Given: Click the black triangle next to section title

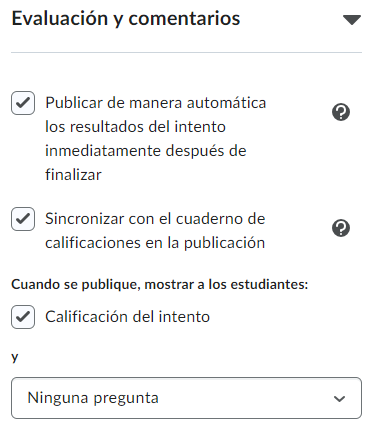Looking at the screenshot, I should [352, 20].
